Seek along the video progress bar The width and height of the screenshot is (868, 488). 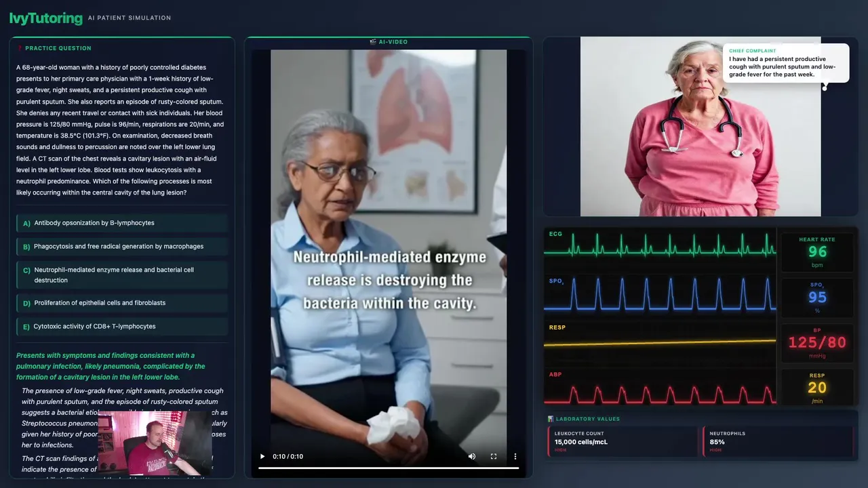[389, 468]
